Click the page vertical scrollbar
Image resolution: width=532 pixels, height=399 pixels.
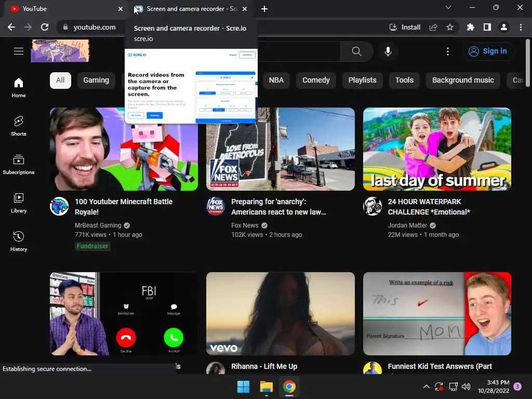[x=528, y=63]
